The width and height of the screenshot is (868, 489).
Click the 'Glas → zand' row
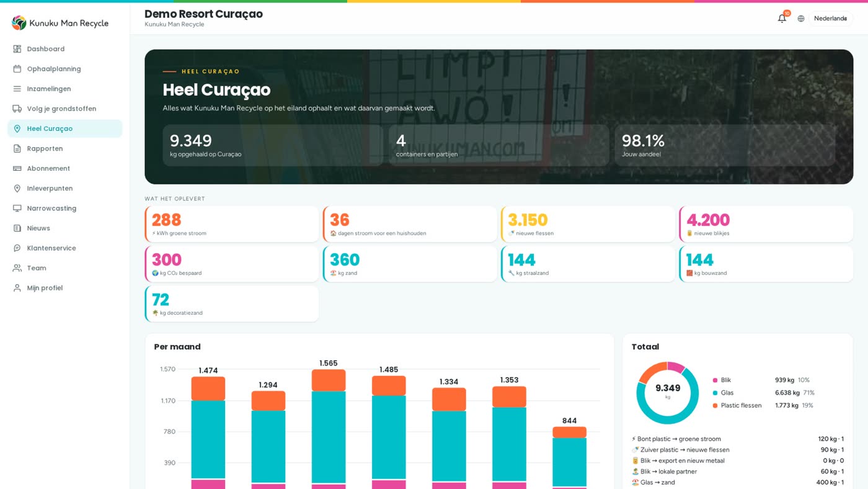[738, 482]
